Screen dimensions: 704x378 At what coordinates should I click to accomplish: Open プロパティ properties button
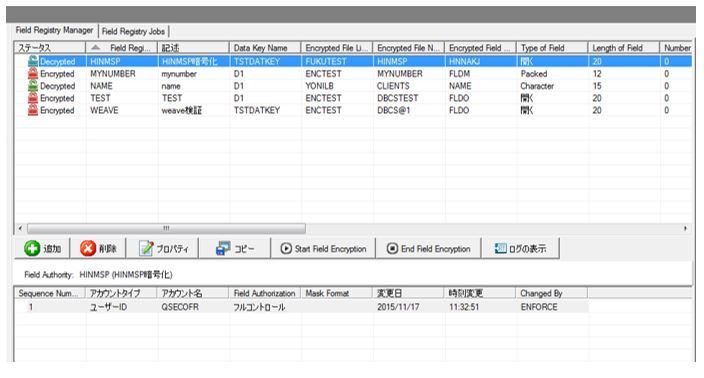(x=162, y=248)
